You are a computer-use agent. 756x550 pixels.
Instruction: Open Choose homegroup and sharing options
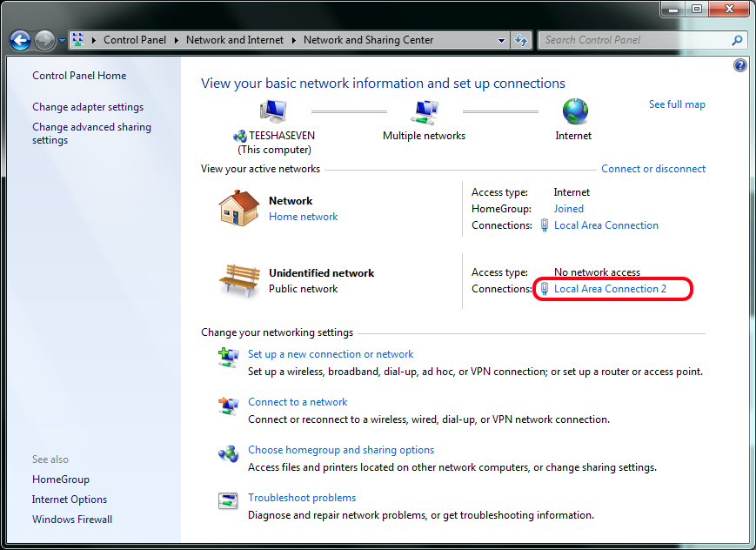tap(341, 450)
